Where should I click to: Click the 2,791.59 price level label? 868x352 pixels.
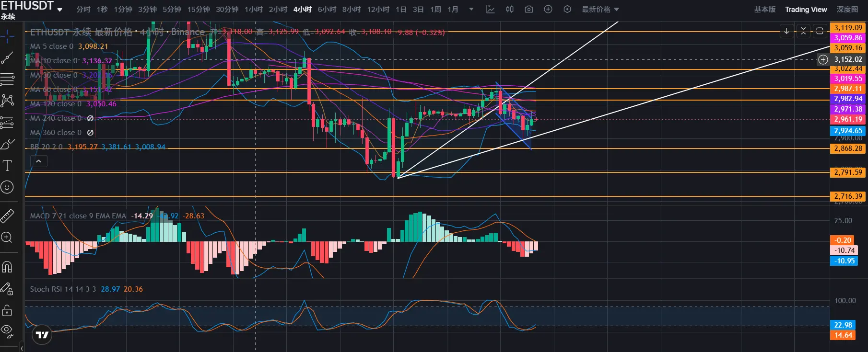(848, 172)
